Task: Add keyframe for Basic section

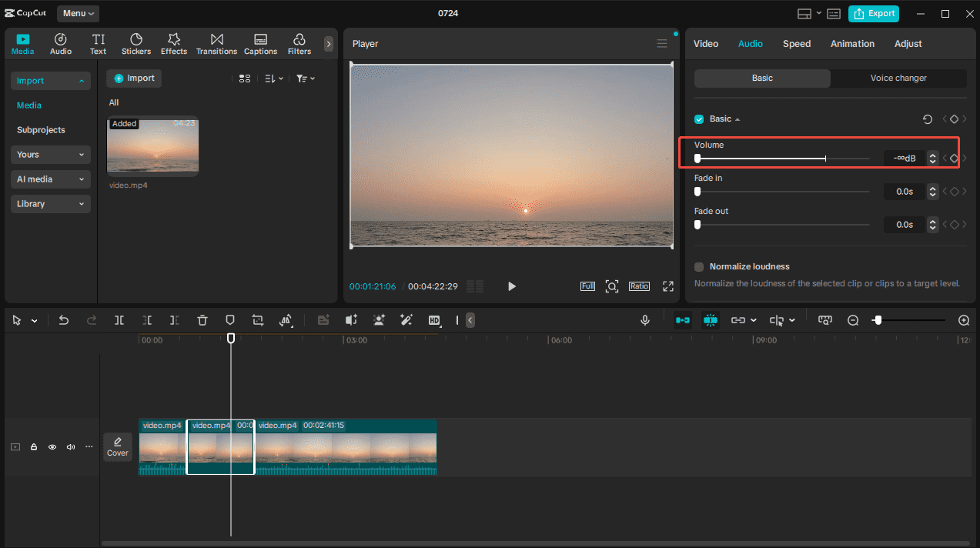Action: [954, 119]
